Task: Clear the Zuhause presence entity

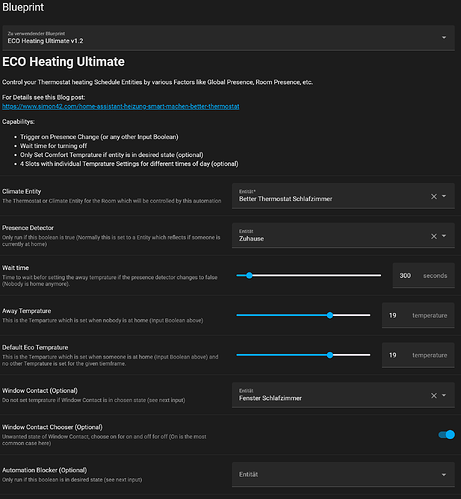Action: click(x=434, y=236)
